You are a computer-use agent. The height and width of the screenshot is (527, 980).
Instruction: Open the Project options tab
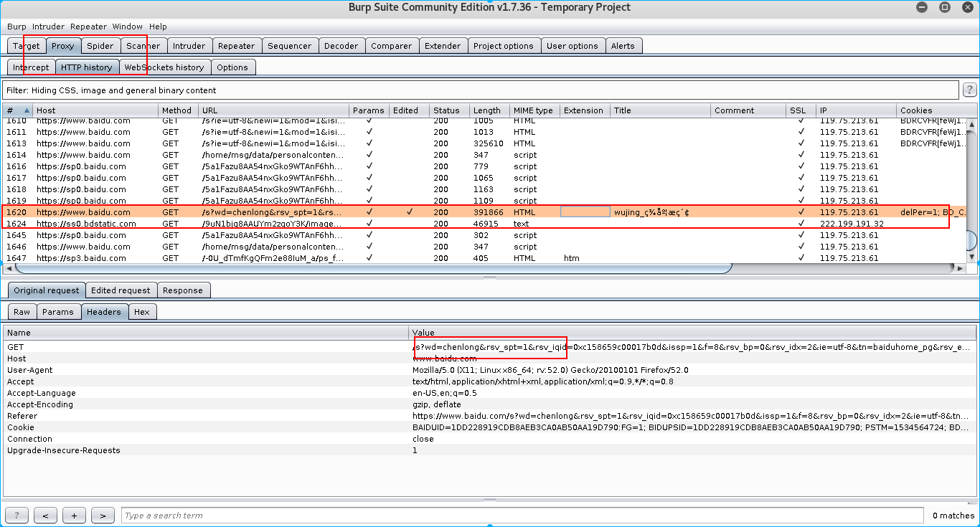point(504,46)
